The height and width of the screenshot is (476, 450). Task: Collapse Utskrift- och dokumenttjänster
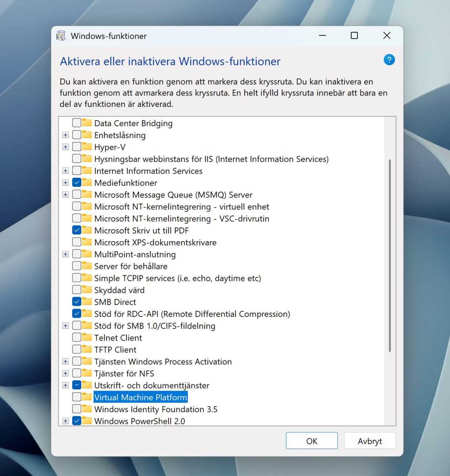pyautogui.click(x=65, y=385)
